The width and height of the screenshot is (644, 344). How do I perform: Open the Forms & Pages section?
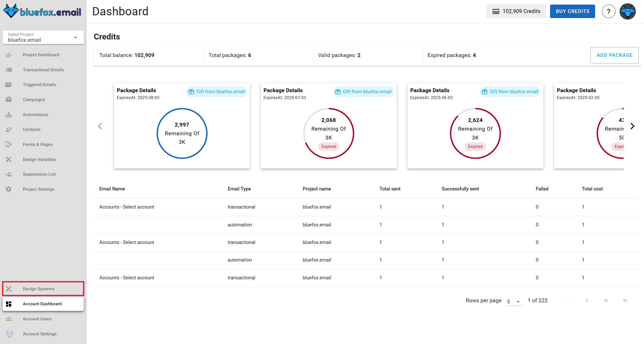click(38, 144)
